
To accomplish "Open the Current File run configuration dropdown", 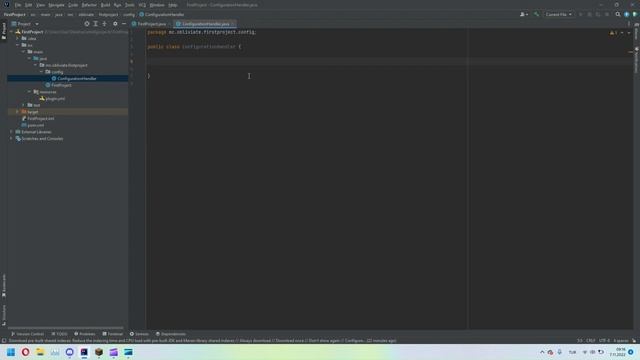I will click(x=558, y=14).
